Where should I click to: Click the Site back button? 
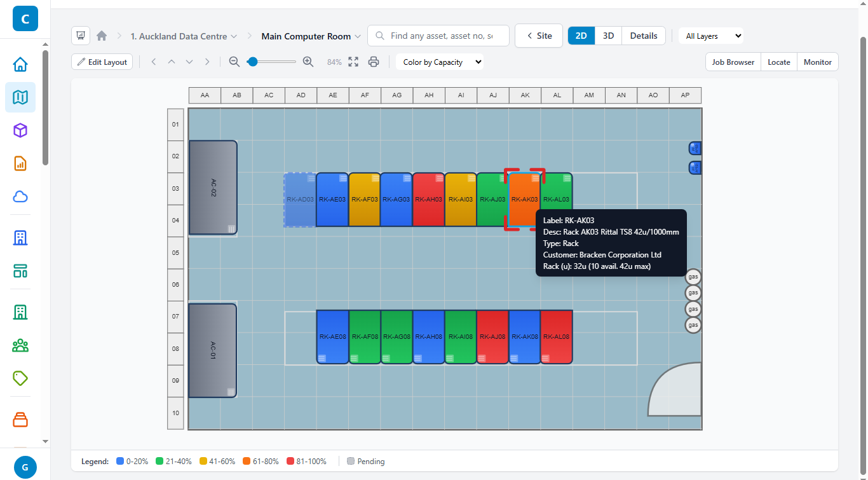point(539,36)
